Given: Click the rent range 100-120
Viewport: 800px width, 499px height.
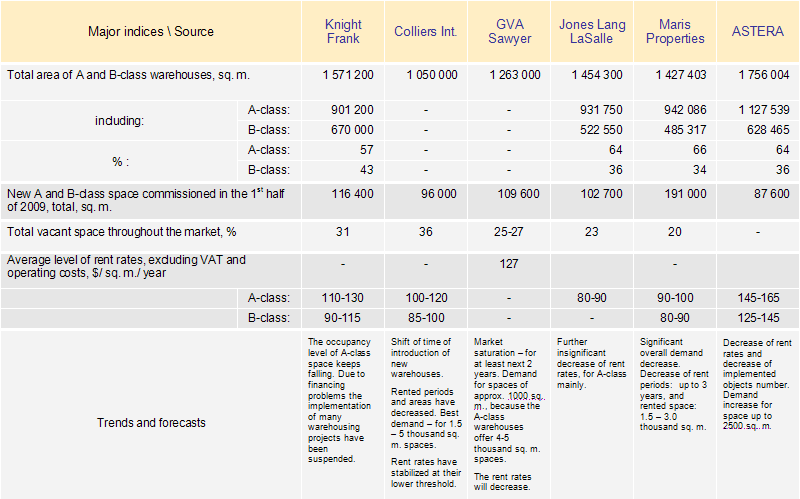Looking at the screenshot, I should [x=426, y=298].
